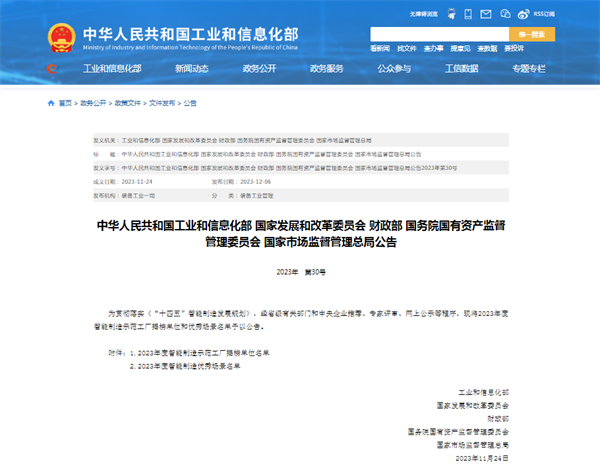Open attachment 2023年度智能制造优秀场景名单

tap(190, 367)
